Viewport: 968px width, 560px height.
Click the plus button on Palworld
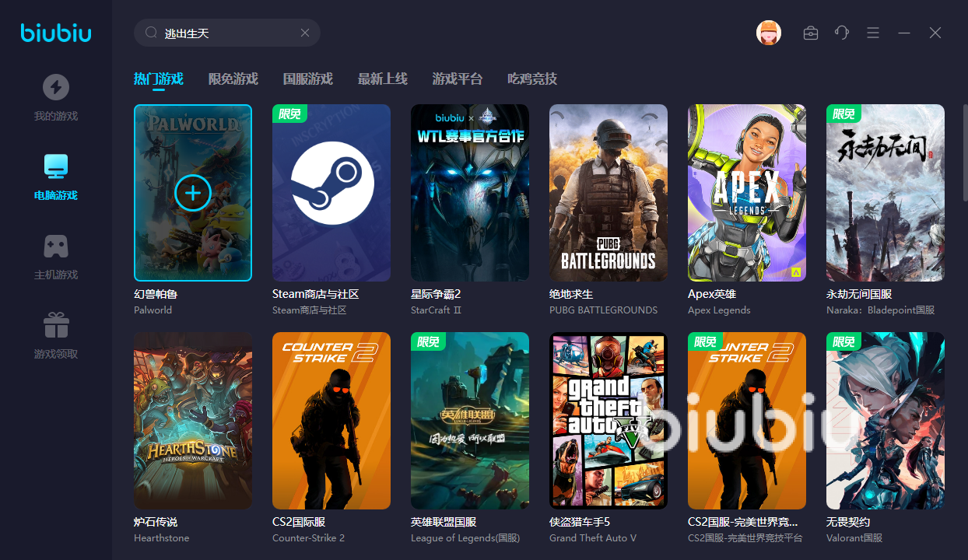pos(193,193)
